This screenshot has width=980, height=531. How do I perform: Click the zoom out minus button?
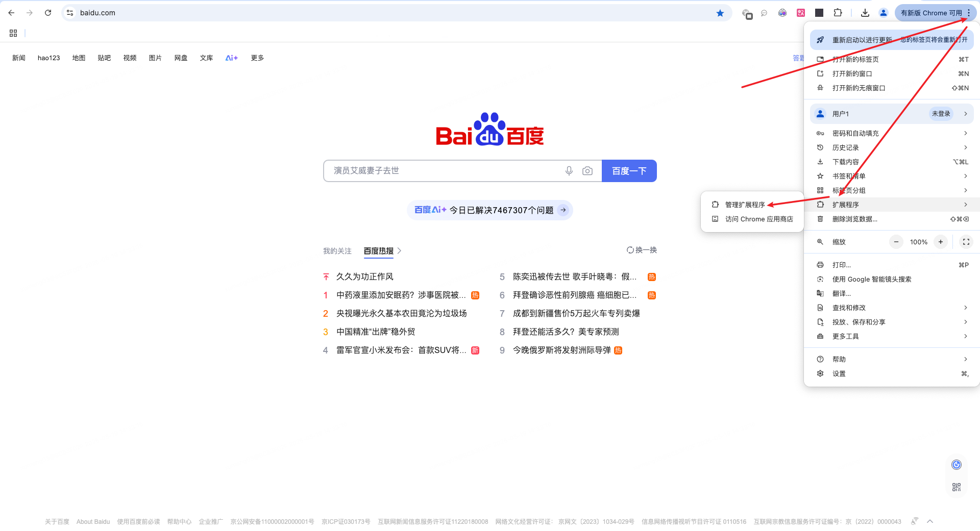[x=896, y=242]
